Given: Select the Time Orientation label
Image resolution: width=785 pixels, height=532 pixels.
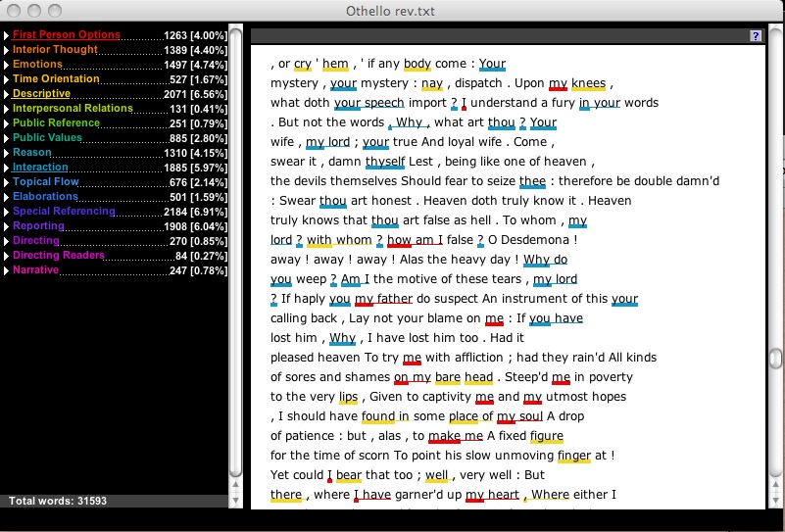Looking at the screenshot, I should [x=56, y=78].
